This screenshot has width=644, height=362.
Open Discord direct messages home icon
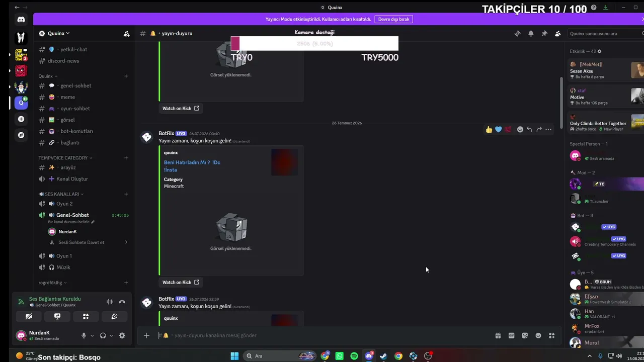[21, 20]
